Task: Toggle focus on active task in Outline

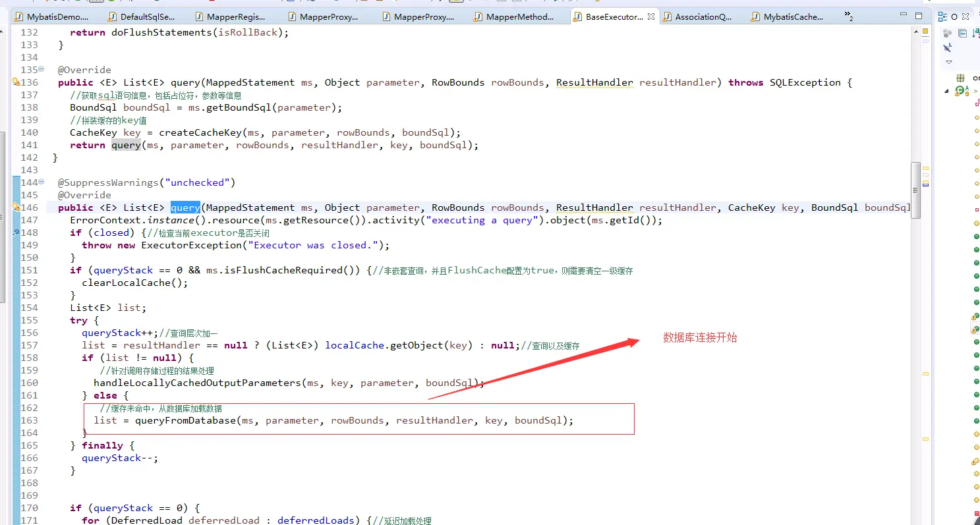Action: pyautogui.click(x=948, y=33)
